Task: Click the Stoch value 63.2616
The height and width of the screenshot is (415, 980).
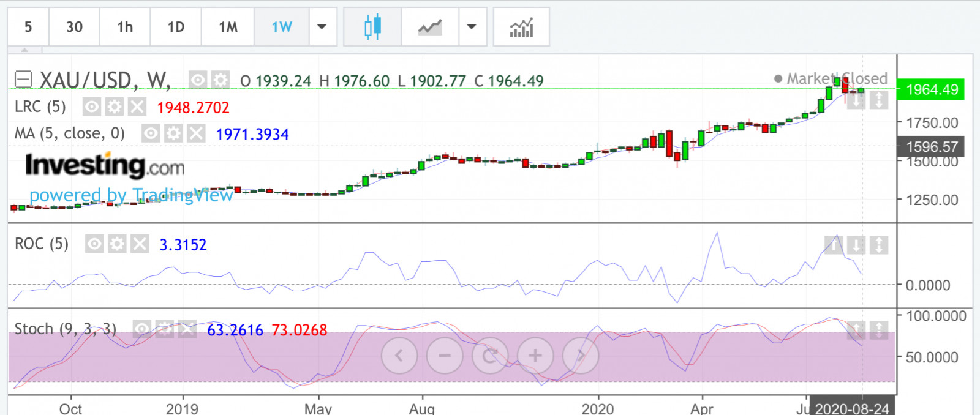Action: (235, 330)
